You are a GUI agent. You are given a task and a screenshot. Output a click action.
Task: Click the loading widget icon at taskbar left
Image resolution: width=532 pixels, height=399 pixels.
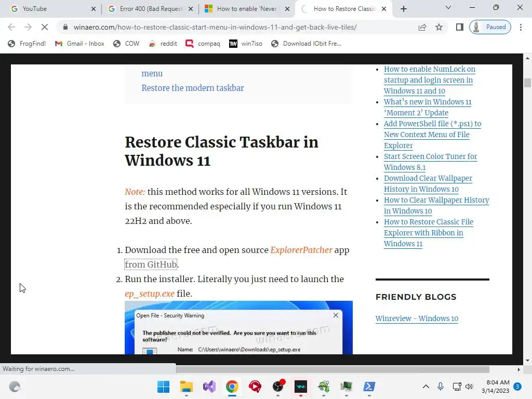click(x=15, y=387)
